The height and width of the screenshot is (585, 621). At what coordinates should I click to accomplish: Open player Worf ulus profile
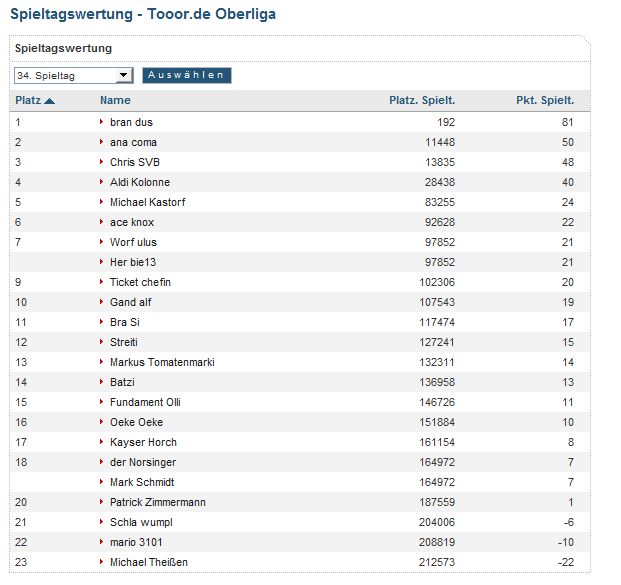(x=133, y=242)
